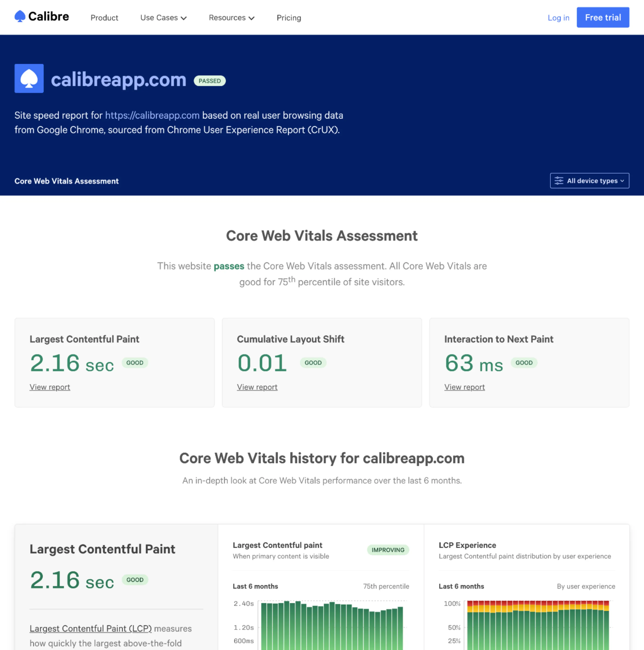Click a bar in the LCP six-month chart
The image size is (644, 650).
(331, 626)
